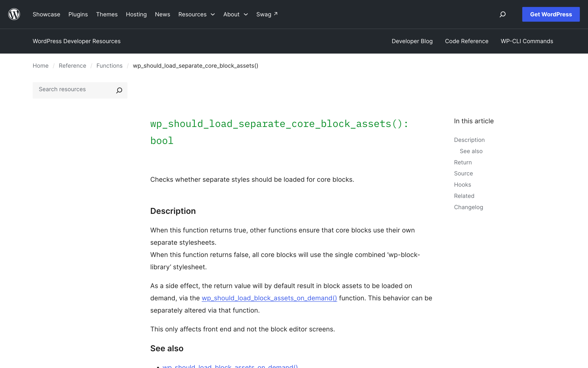
Task: Click the Get WordPress button
Action: click(551, 14)
